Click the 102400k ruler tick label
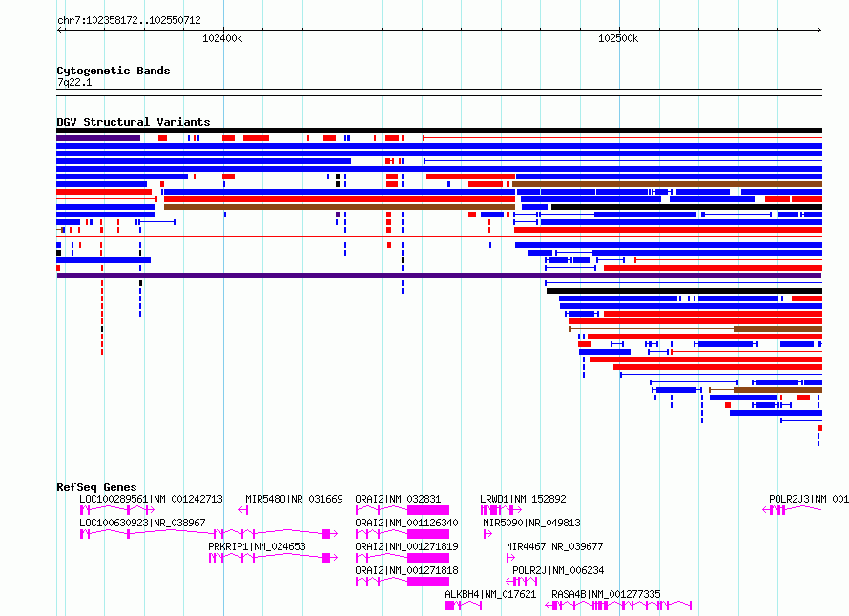The image size is (849, 616). 222,38
